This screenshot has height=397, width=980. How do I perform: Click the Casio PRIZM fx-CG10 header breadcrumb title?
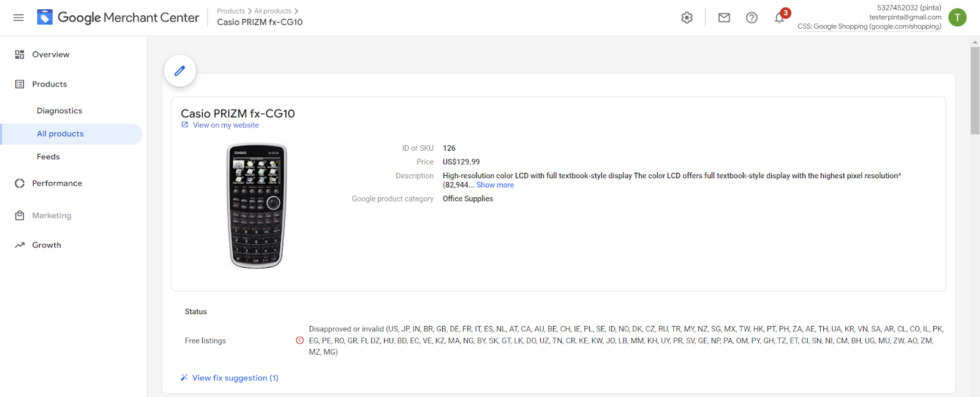(260, 22)
